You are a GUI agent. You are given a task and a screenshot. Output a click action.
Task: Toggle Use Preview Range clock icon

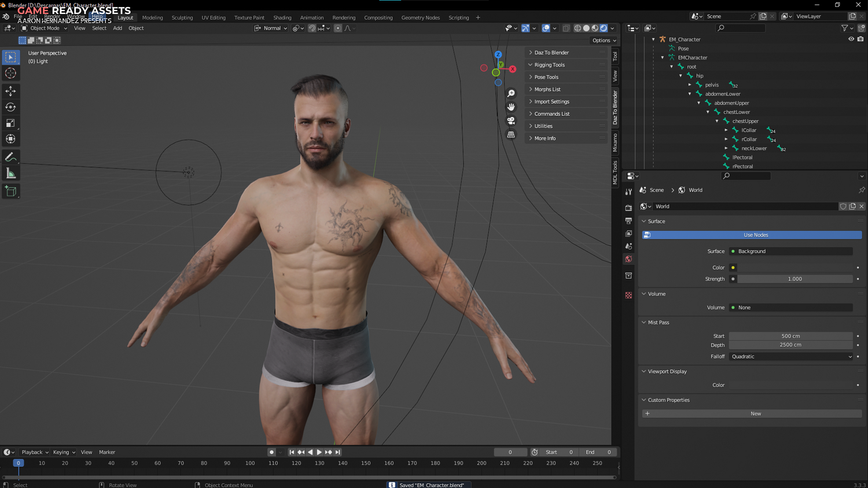click(x=535, y=452)
